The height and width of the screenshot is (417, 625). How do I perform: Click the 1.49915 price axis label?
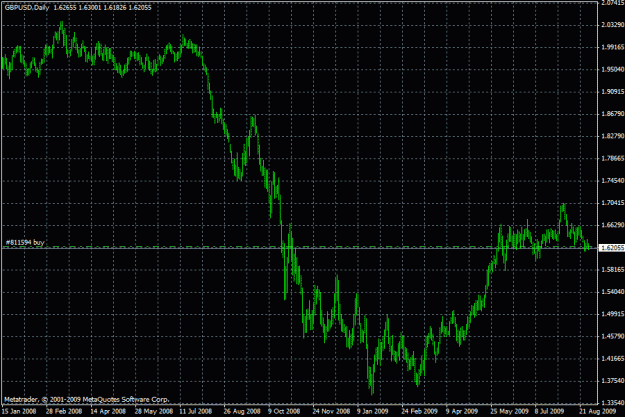(613, 314)
